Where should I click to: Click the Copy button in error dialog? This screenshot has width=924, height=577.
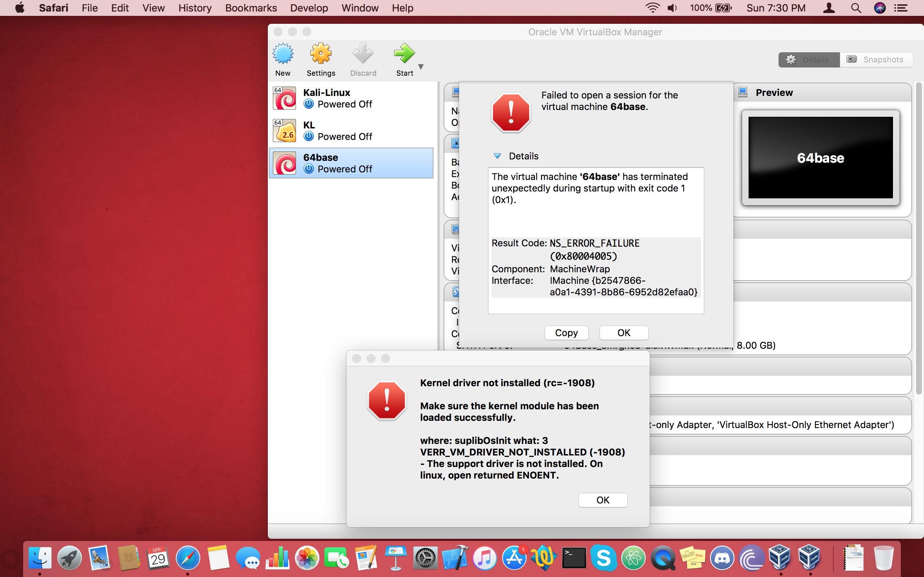[566, 333]
